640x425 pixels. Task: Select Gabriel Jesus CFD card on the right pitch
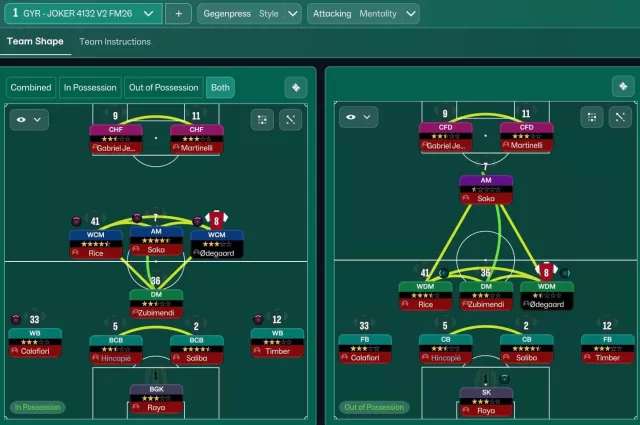(445, 137)
